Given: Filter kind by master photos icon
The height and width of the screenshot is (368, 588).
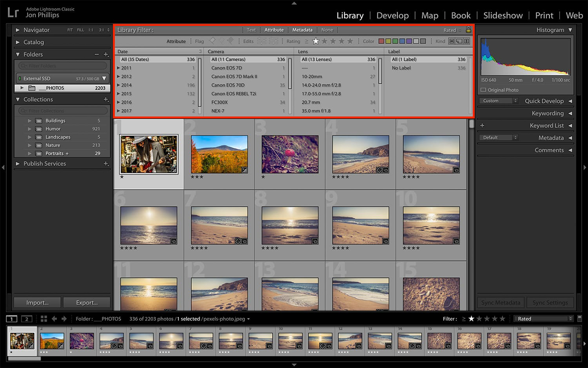Looking at the screenshot, I should 452,41.
